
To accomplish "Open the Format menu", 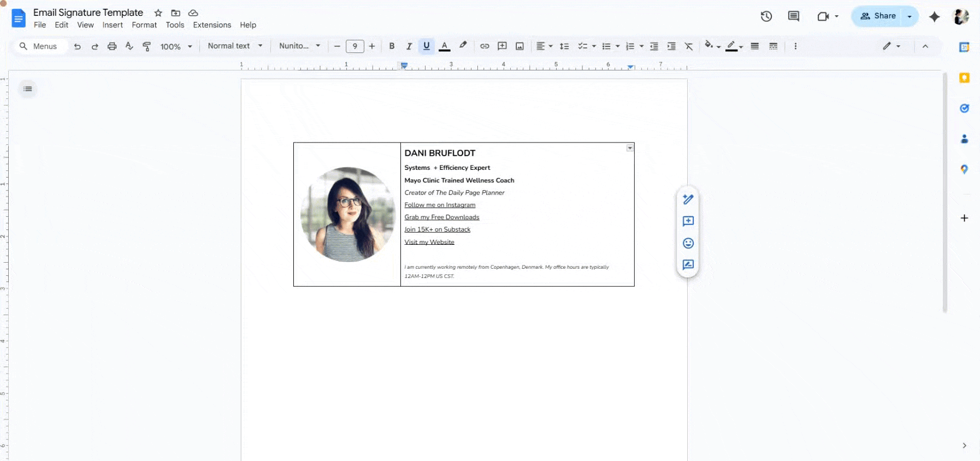I will coord(144,25).
